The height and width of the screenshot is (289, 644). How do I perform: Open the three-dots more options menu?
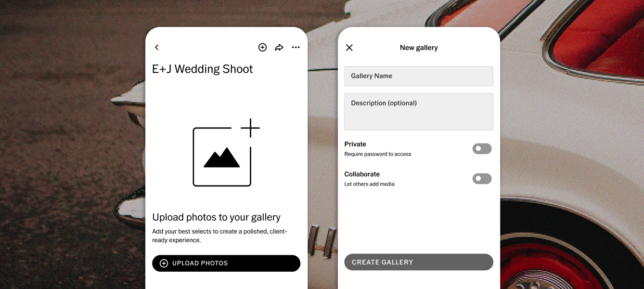click(x=296, y=47)
